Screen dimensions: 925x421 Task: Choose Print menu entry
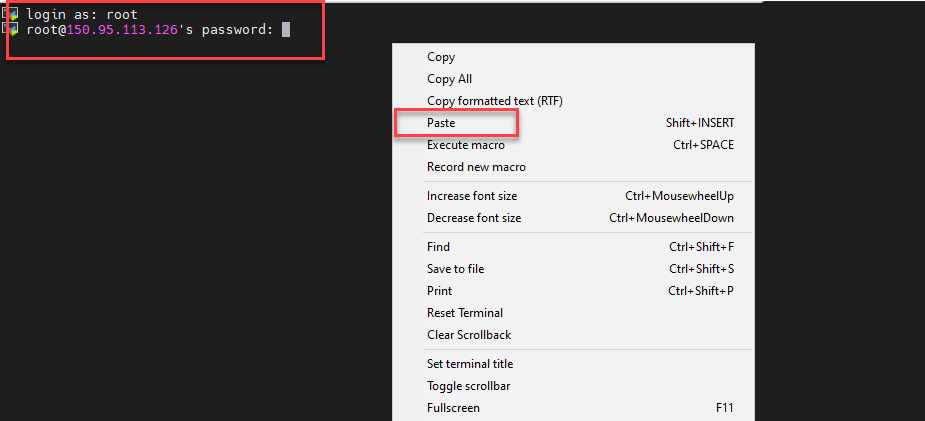pos(439,291)
